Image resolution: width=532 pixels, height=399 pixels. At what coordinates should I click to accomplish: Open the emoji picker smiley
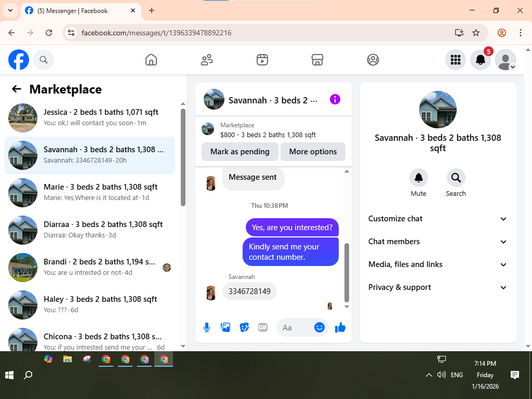click(x=320, y=327)
